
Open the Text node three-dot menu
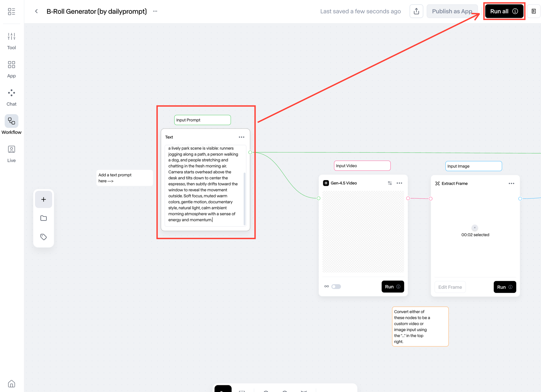click(x=241, y=137)
